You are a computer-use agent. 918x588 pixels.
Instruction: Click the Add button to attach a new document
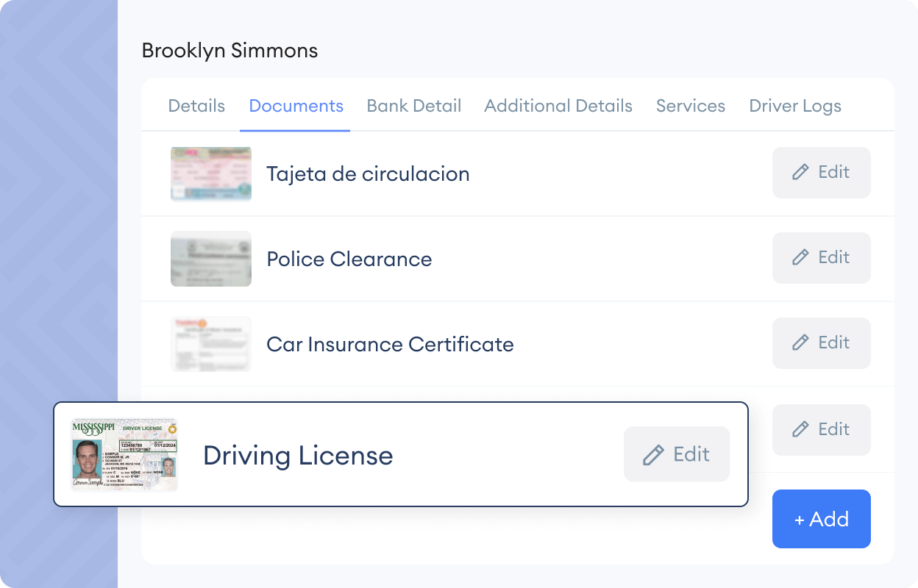pos(822,519)
